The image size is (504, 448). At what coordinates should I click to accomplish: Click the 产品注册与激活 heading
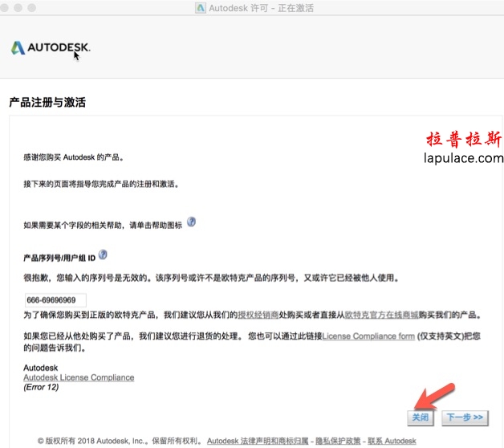tap(47, 102)
